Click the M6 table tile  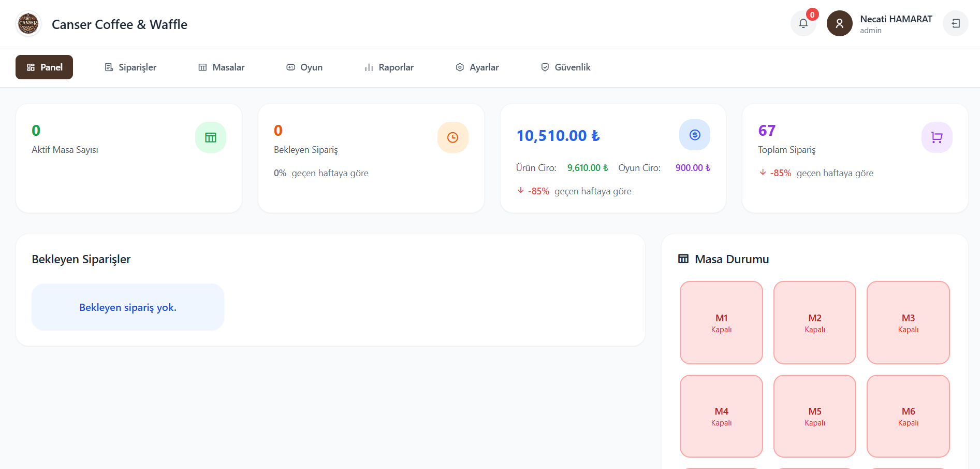(x=908, y=416)
